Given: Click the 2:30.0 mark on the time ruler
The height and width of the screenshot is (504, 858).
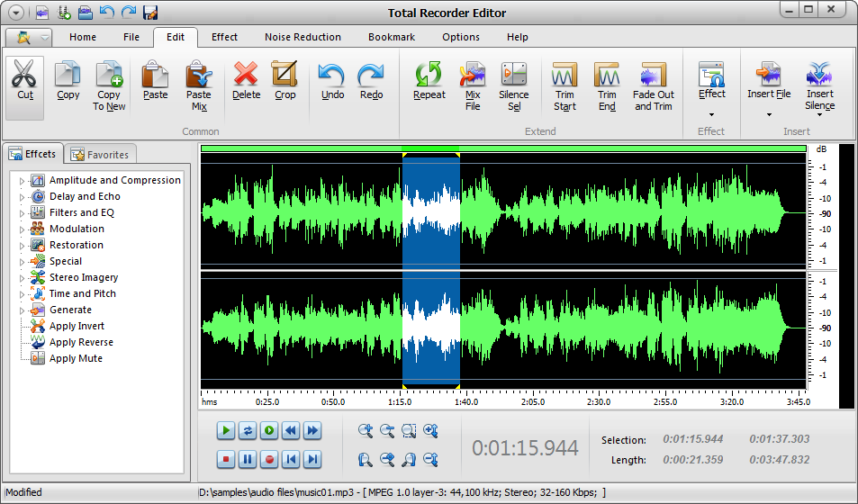Looking at the screenshot, I should coord(599,401).
